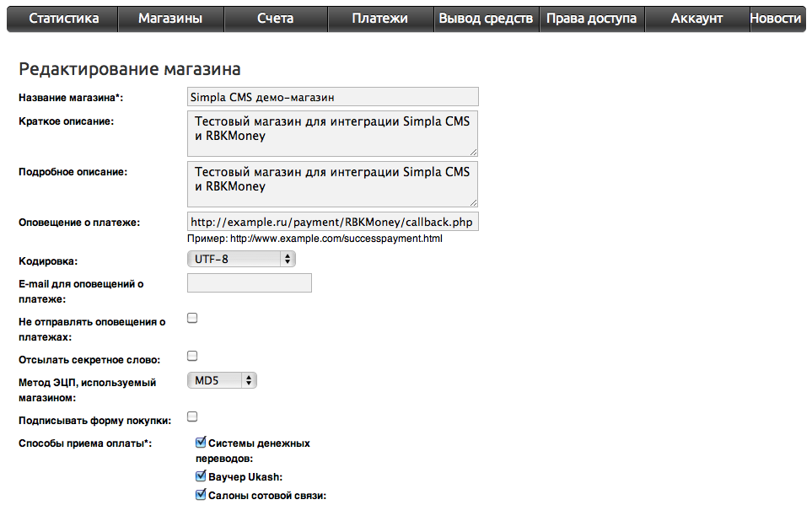Click the Оповещение о платеже URL field

click(x=332, y=222)
